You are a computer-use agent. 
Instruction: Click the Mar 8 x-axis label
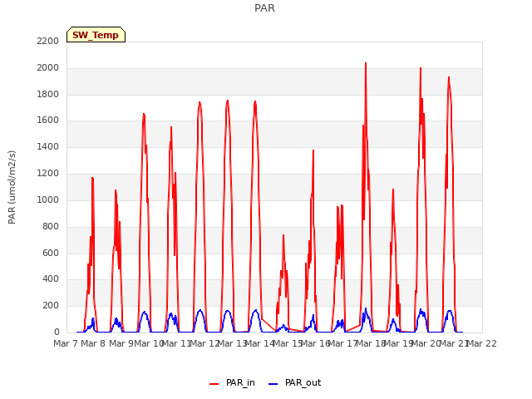click(93, 343)
